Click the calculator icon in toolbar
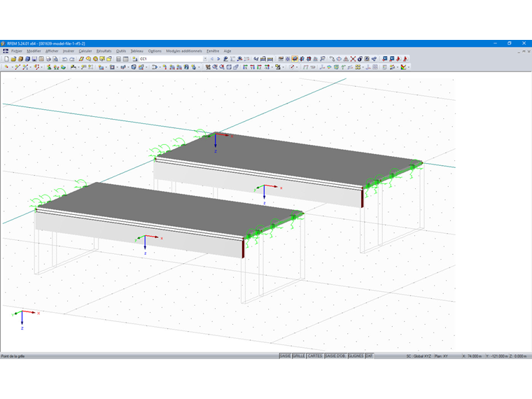The image size is (532, 399). [x=118, y=59]
